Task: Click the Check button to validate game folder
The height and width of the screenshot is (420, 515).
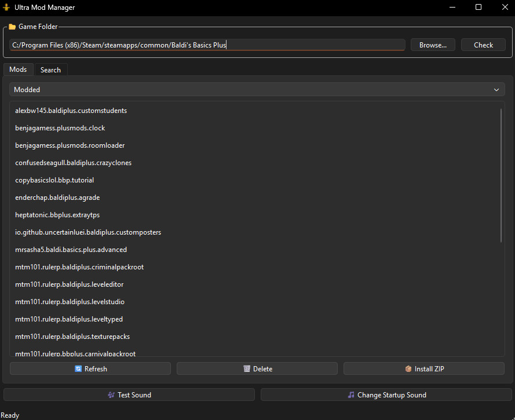Action: [x=483, y=45]
